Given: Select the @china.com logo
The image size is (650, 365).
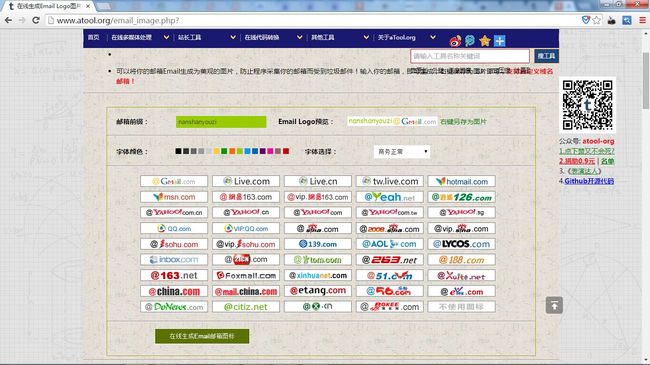Looking at the screenshot, I should coord(174,291).
